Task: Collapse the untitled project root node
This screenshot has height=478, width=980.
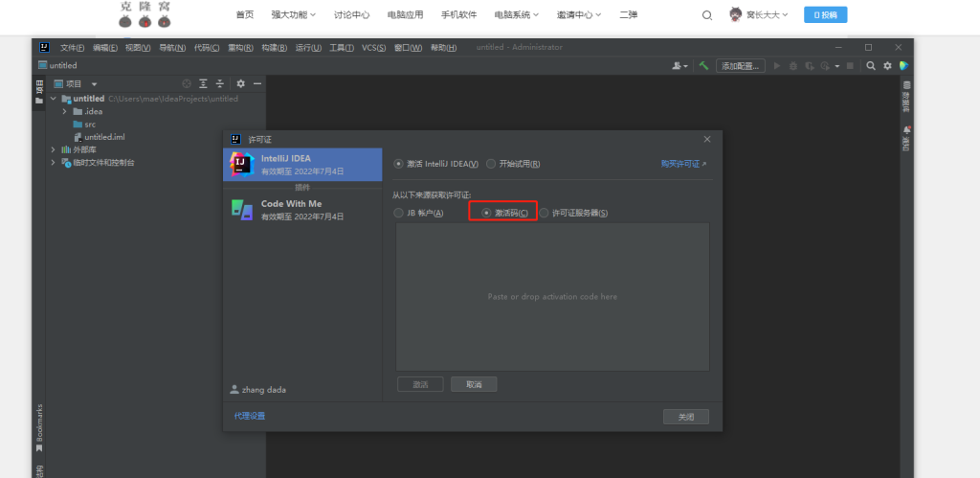Action: (54, 99)
